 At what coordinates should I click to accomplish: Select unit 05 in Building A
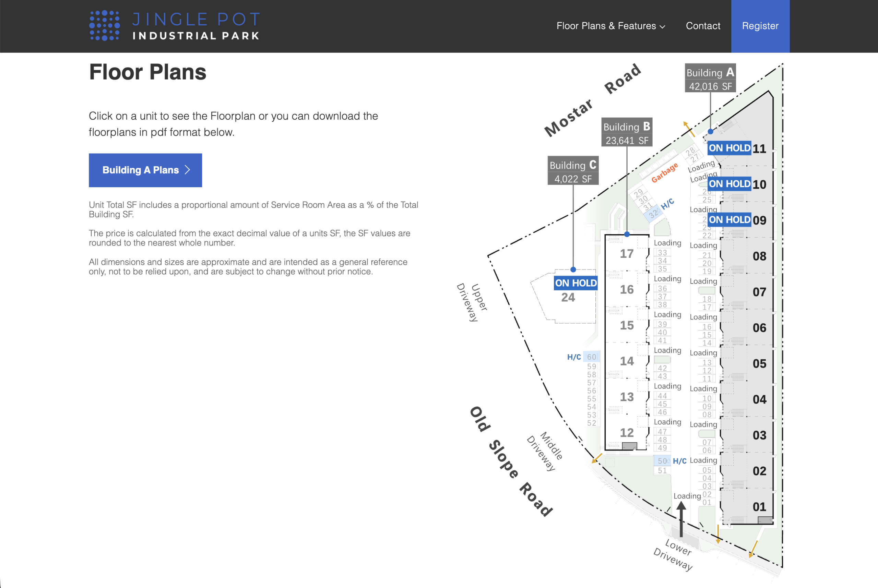pyautogui.click(x=759, y=363)
